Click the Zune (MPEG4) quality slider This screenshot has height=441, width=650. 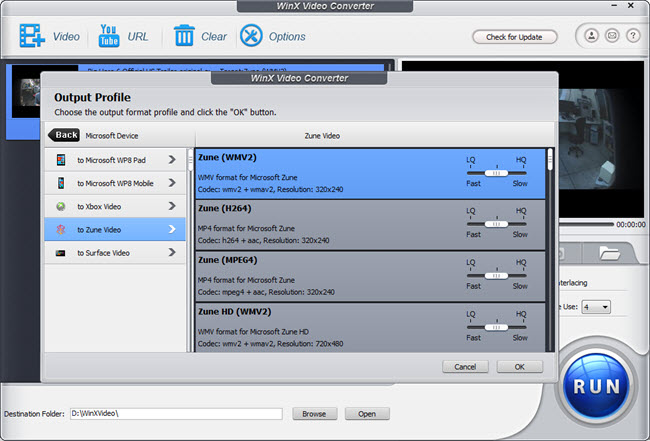point(497,276)
